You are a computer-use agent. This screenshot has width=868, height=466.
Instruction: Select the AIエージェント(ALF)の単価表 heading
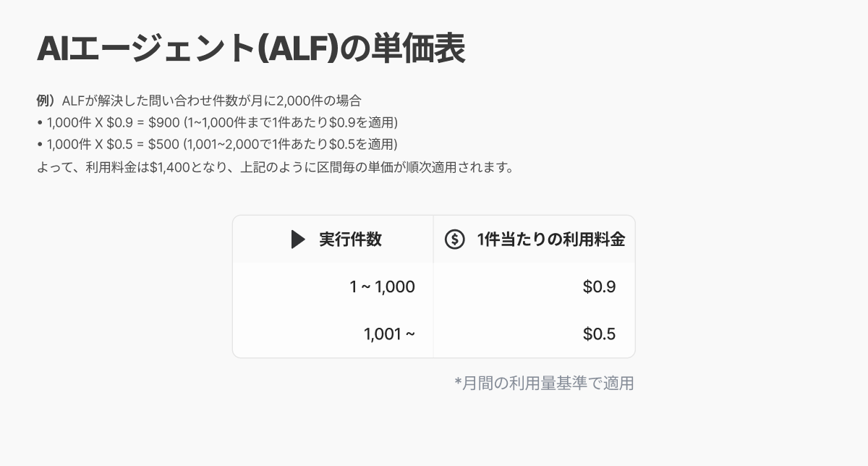(x=251, y=50)
